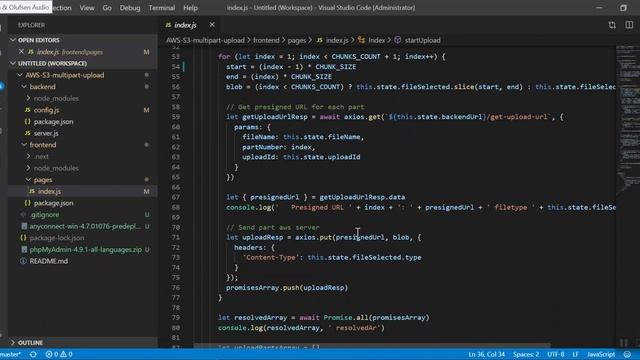
Task: Place cursor on the promisesArray.push(uploadResp) line
Action: click(287, 287)
